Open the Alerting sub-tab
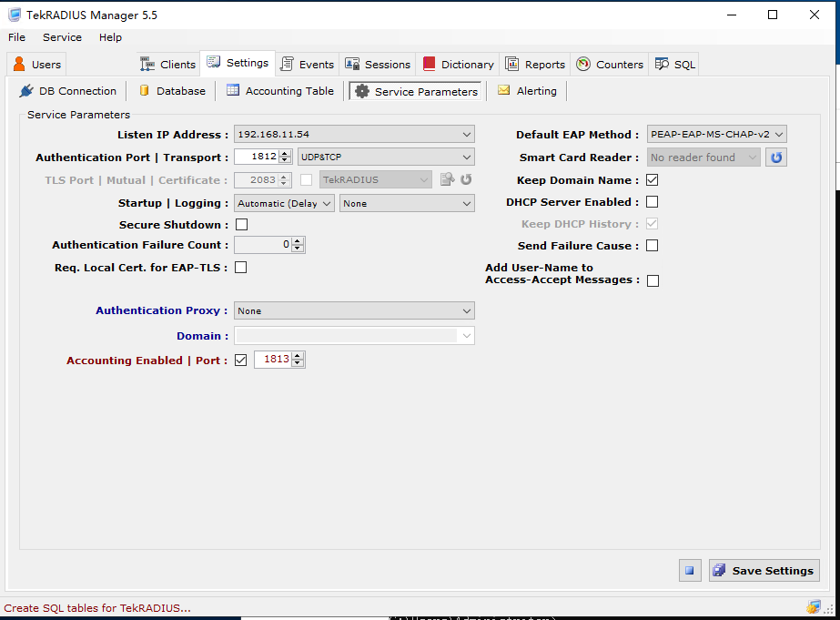Image resolution: width=840 pixels, height=620 pixels. pyautogui.click(x=527, y=91)
